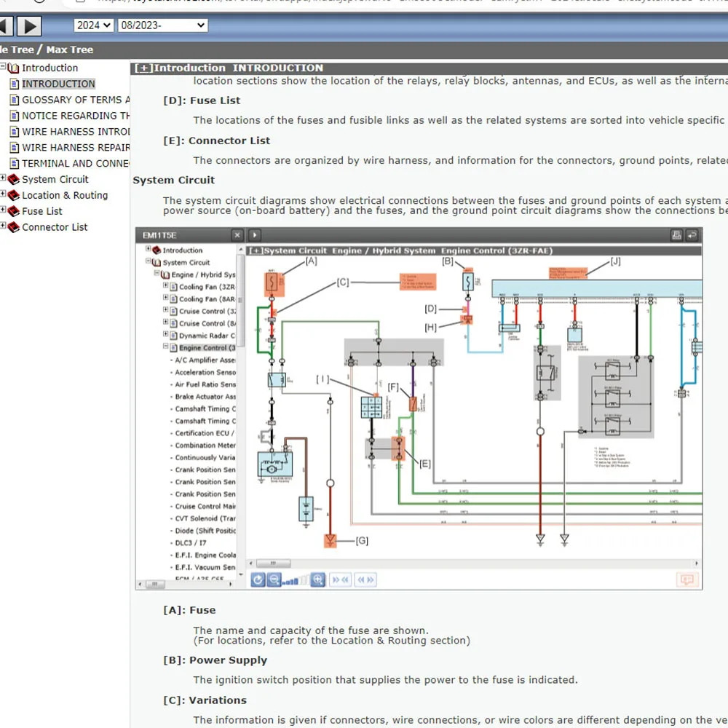Open the 2024 year dropdown
Viewport: 728px width, 728px height.
pos(93,25)
